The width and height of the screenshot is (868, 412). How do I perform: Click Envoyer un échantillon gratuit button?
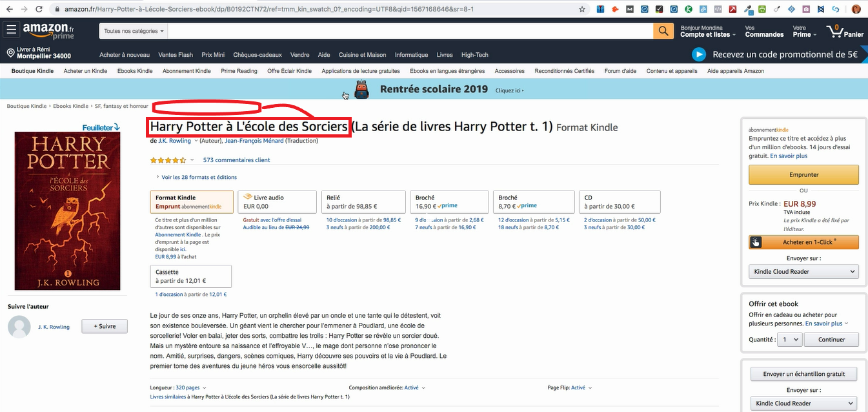(803, 374)
